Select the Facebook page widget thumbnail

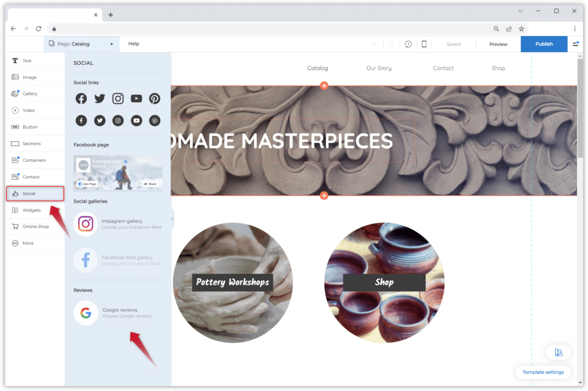118,172
